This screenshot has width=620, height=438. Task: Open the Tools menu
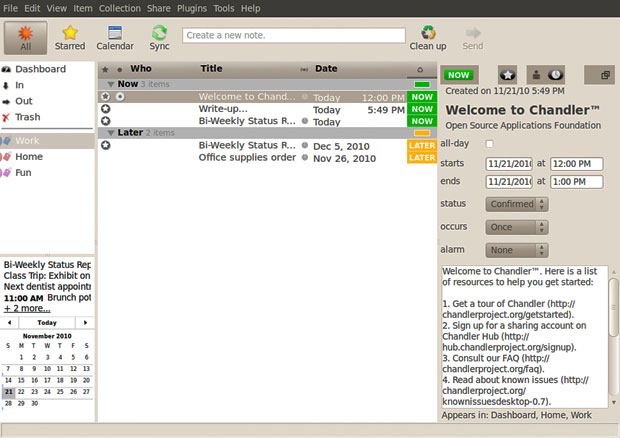[x=224, y=8]
